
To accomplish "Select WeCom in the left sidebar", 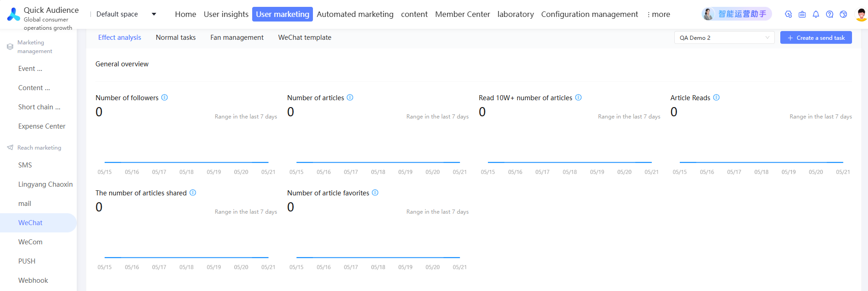I will pos(30,242).
